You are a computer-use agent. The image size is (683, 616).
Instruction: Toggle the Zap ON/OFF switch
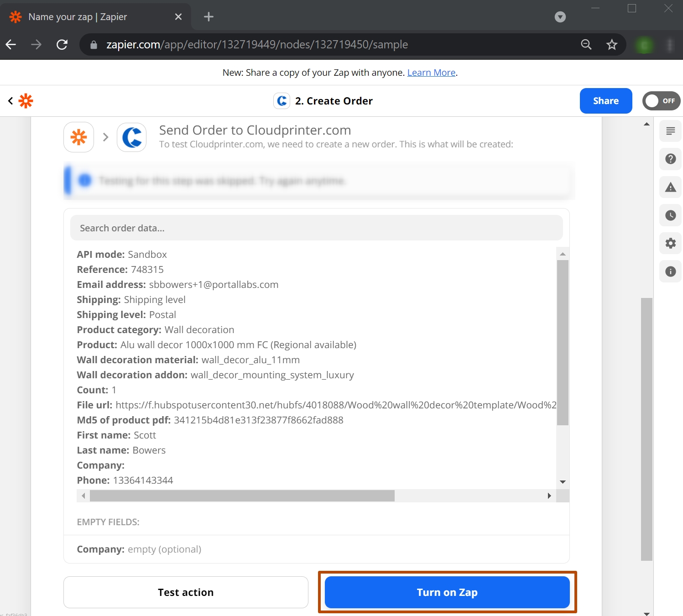click(x=661, y=101)
